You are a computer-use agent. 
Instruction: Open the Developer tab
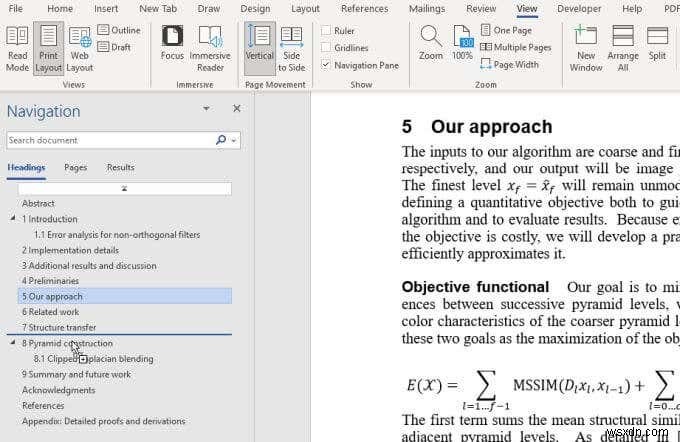pyautogui.click(x=579, y=9)
